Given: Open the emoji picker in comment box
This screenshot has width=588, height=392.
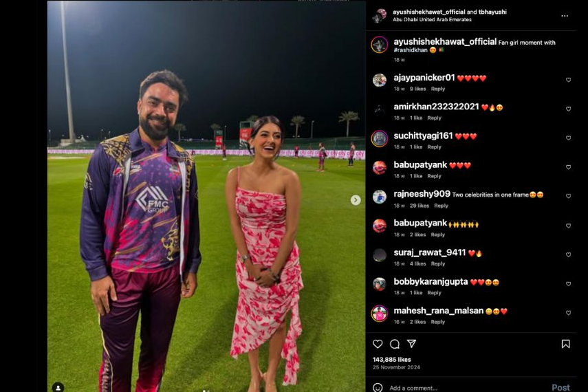Looking at the screenshot, I should tap(378, 387).
